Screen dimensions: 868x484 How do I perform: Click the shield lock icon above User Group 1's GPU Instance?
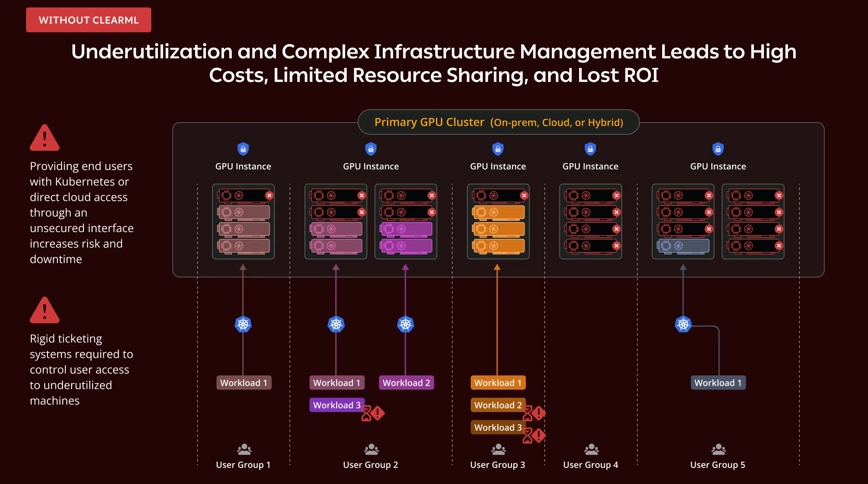pyautogui.click(x=243, y=149)
